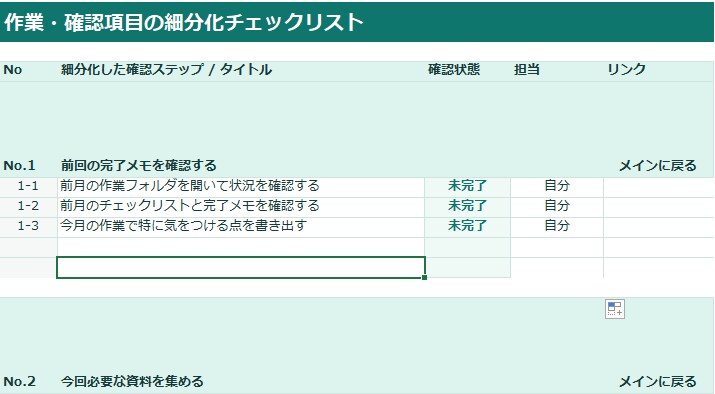715x394 pixels.
Task: Select cell 前月の作業フォルダを開いて状況を確認する
Action: click(x=241, y=186)
